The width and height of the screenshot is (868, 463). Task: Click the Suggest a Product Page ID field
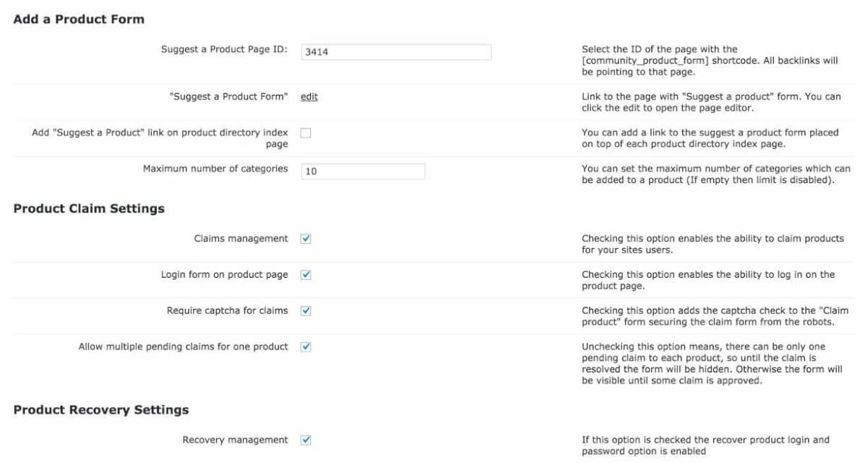tap(396, 52)
